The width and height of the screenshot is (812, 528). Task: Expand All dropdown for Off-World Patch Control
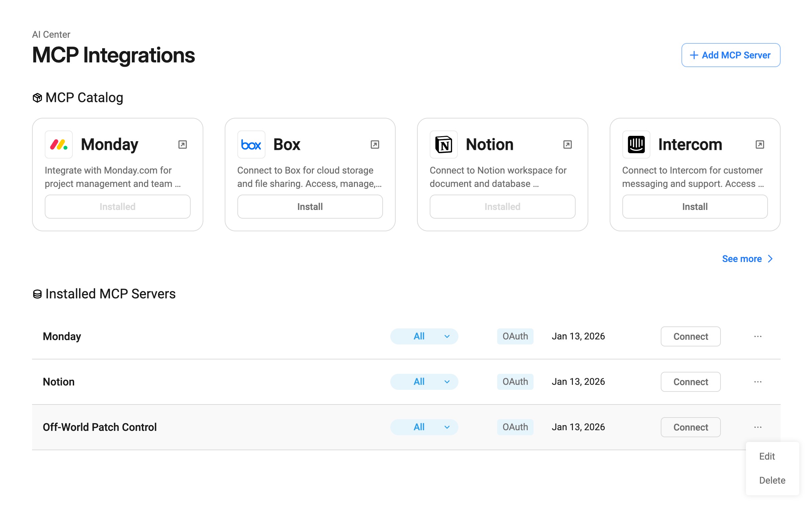[424, 427]
